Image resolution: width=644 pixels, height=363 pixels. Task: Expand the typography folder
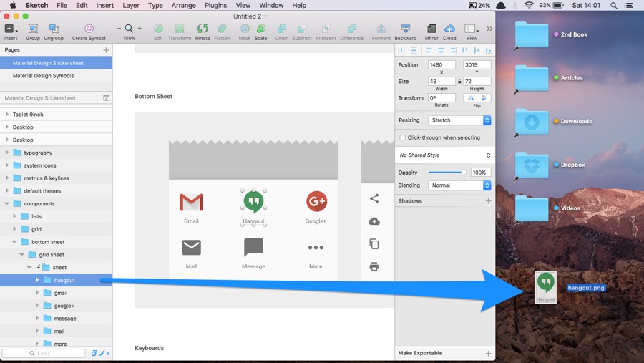coord(7,153)
